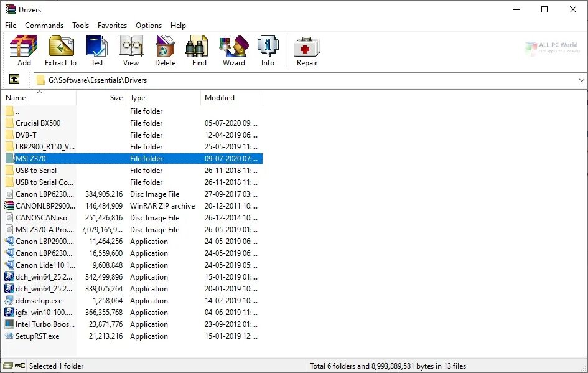The image size is (588, 373).
Task: Expand the address path dropdown arrow
Action: point(581,80)
